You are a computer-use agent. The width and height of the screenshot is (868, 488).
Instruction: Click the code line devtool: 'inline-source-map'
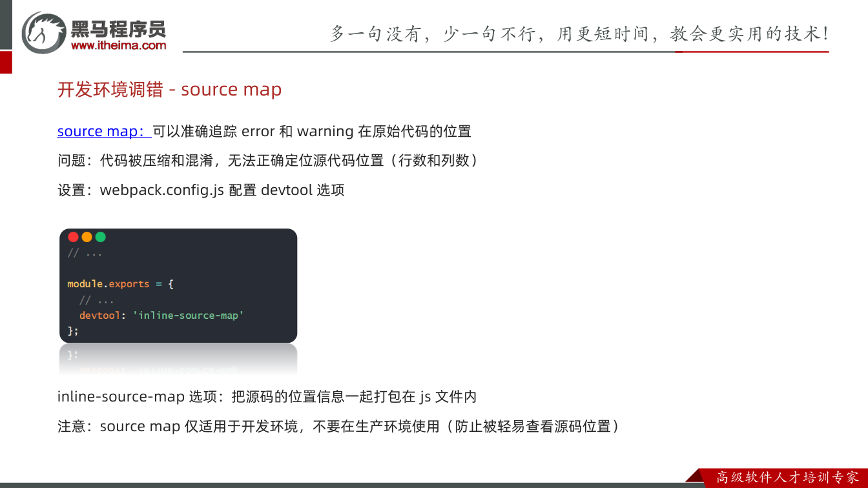click(161, 316)
